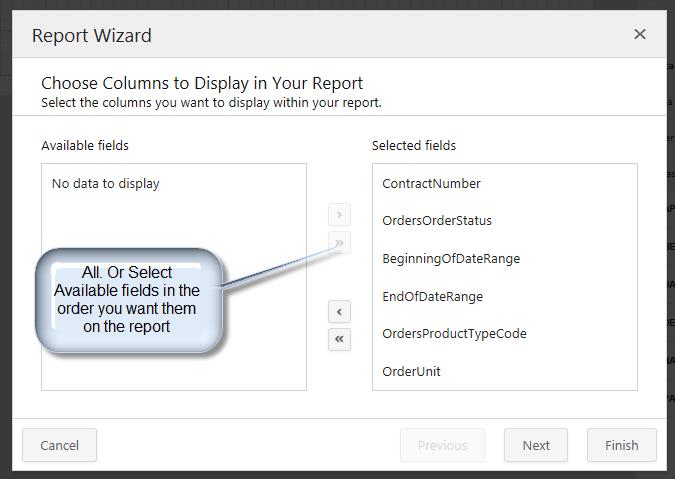Click the "Selected fields" label
This screenshot has height=479, width=675.
tap(414, 146)
